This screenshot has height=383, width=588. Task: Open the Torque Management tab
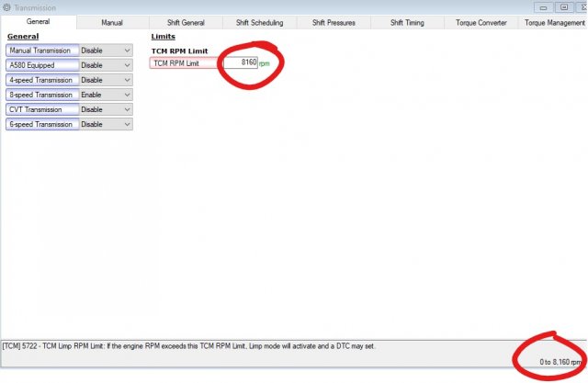(554, 22)
